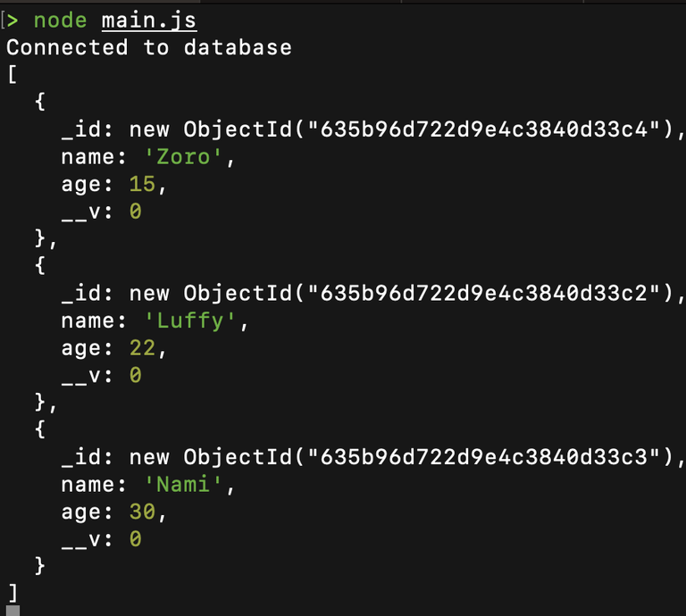Click the ObjectId string ending in d33c2
Image resolution: width=686 pixels, height=616 pixels.
(483, 293)
